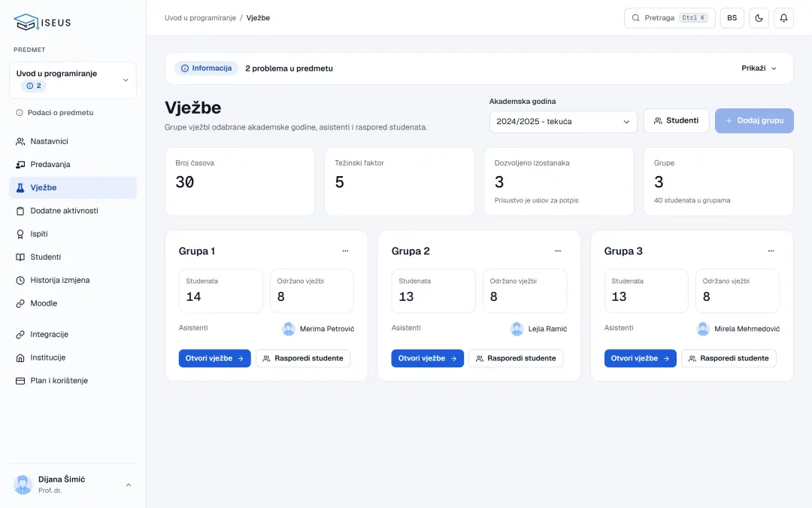Click the Studenti button near the header

(676, 120)
